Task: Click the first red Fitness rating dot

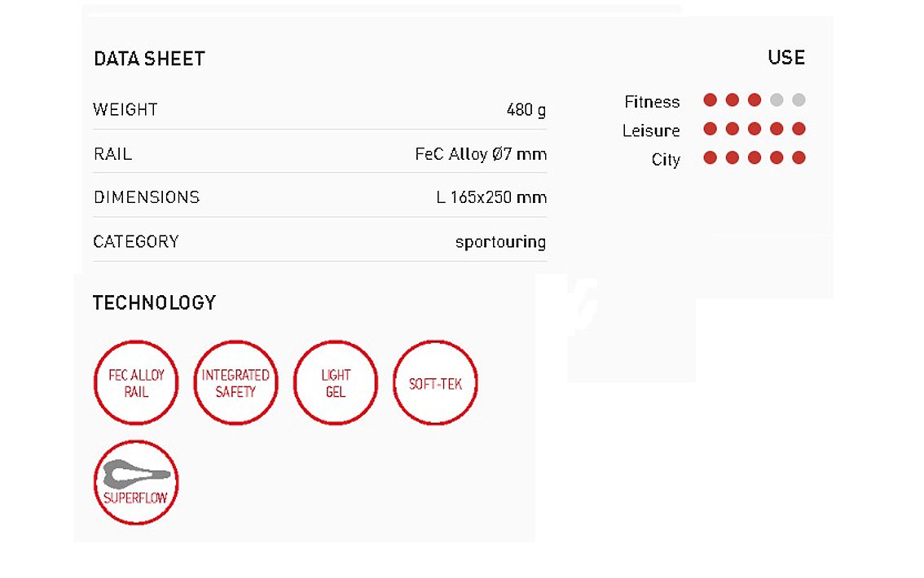Action: [710, 100]
